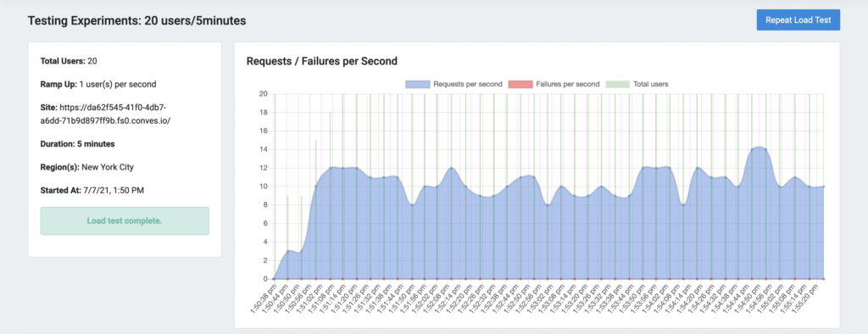Toggle the green Total users legend swatch
This screenshot has height=334, width=868.
[x=618, y=84]
